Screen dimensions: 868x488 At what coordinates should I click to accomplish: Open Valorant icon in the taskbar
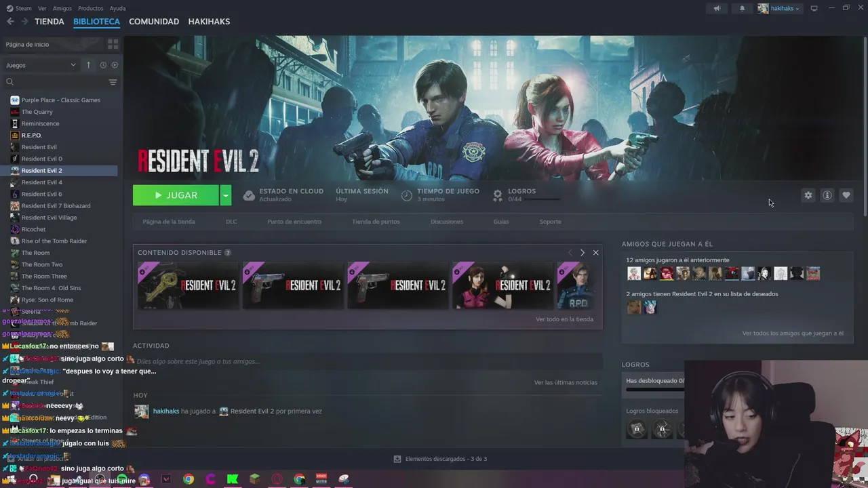tap(166, 479)
